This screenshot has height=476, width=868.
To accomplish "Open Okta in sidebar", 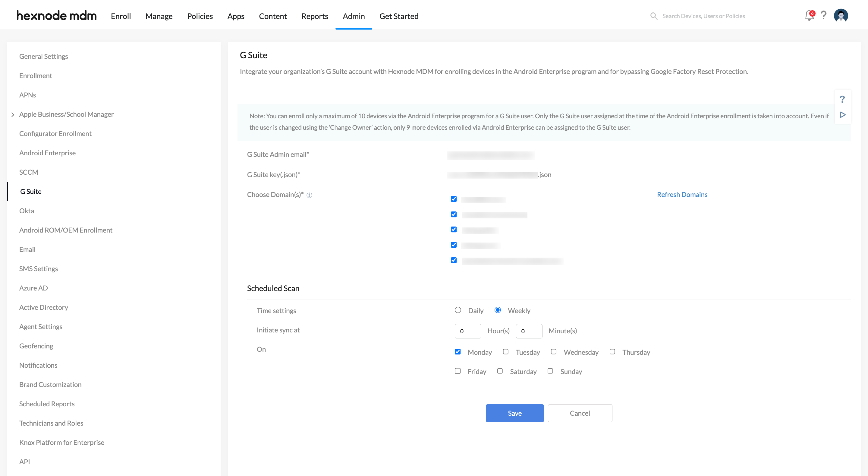I will point(26,211).
